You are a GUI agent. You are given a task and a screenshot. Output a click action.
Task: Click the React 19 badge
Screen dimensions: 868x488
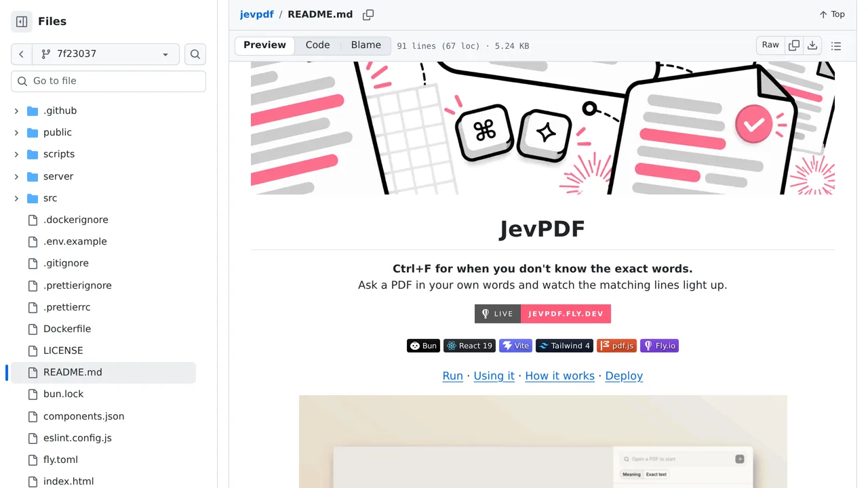point(469,346)
